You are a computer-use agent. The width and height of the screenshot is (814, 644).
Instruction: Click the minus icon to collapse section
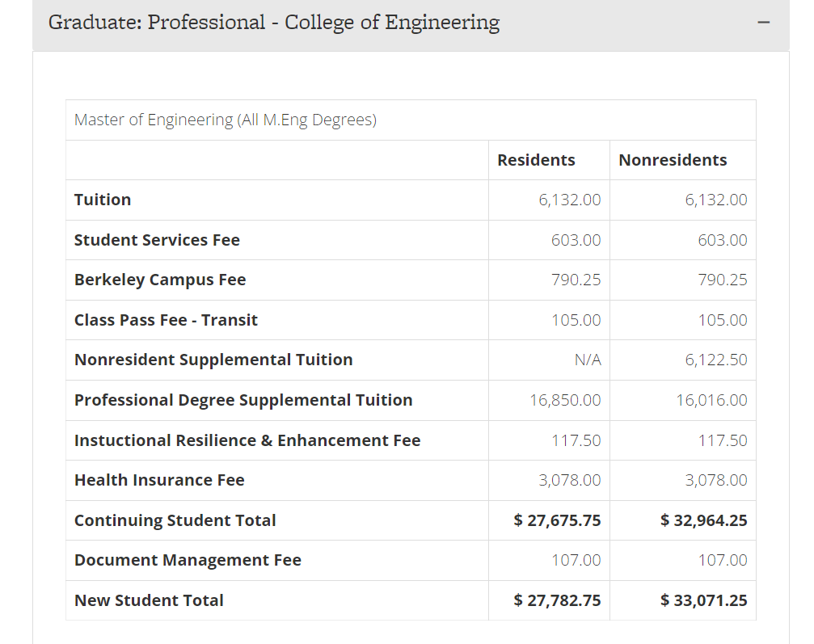coord(764,23)
